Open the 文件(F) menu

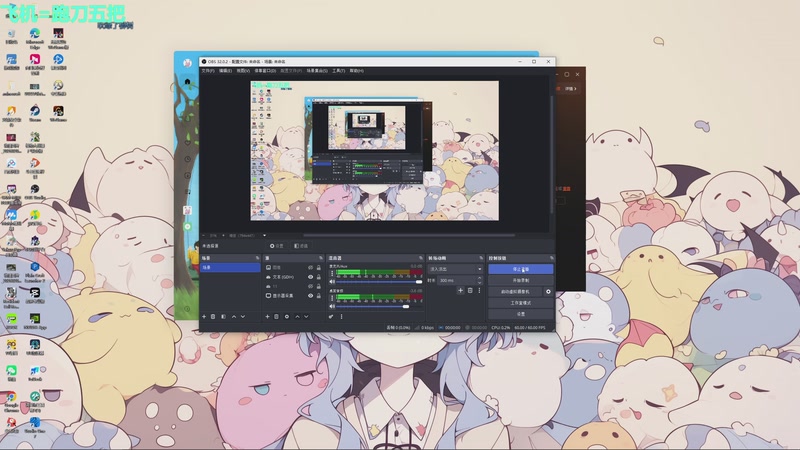[x=208, y=71]
